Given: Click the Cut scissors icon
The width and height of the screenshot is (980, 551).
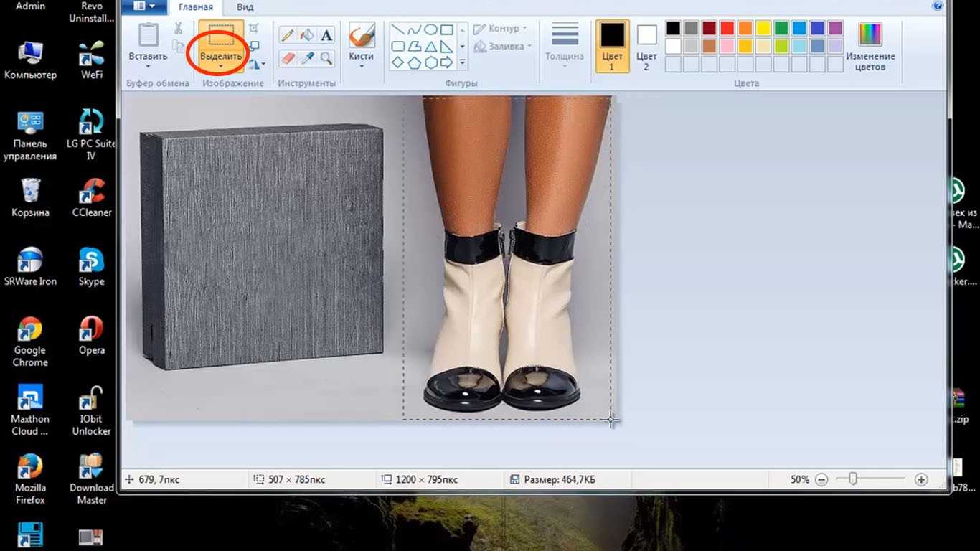Looking at the screenshot, I should (x=178, y=29).
